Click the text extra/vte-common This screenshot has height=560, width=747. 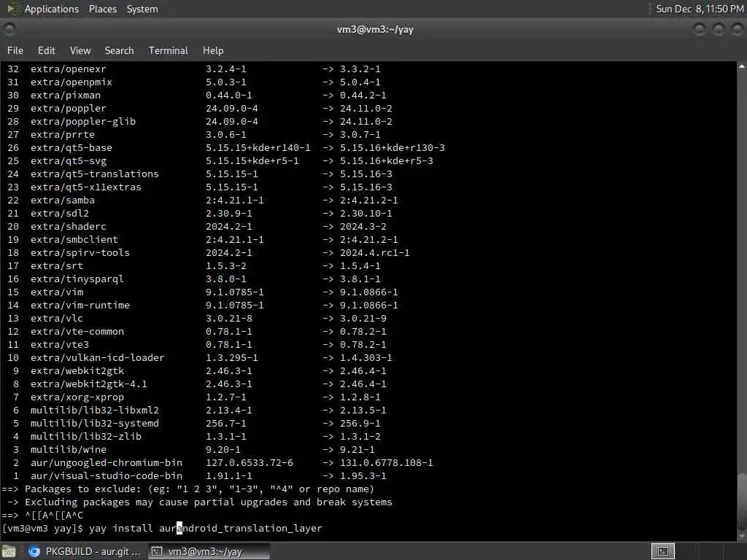pos(77,332)
